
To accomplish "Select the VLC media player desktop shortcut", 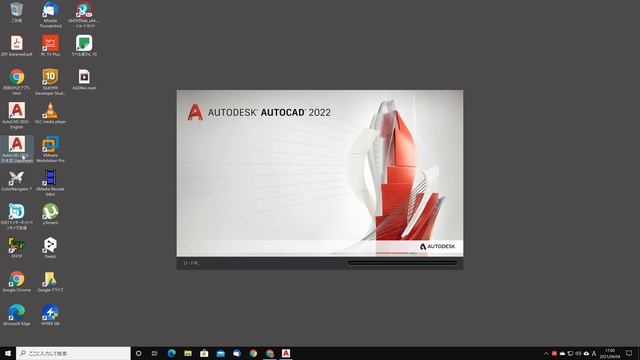I will click(x=50, y=113).
